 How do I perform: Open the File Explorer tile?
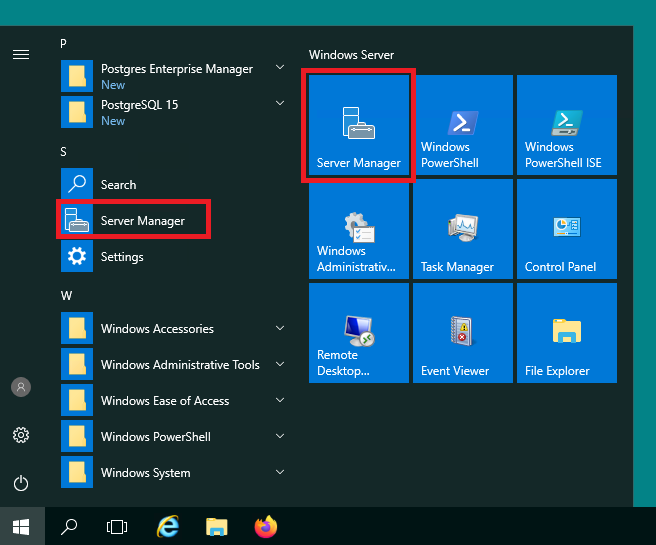coord(567,333)
